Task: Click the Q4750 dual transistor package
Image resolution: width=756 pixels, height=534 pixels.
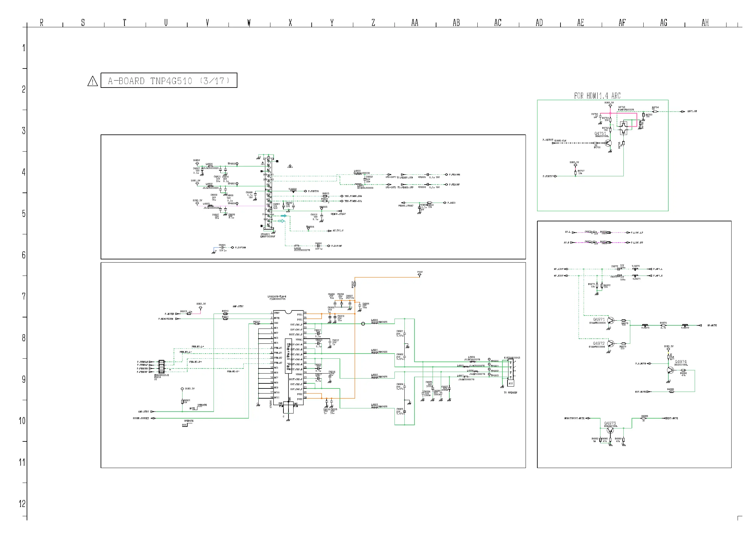Action: point(624,128)
